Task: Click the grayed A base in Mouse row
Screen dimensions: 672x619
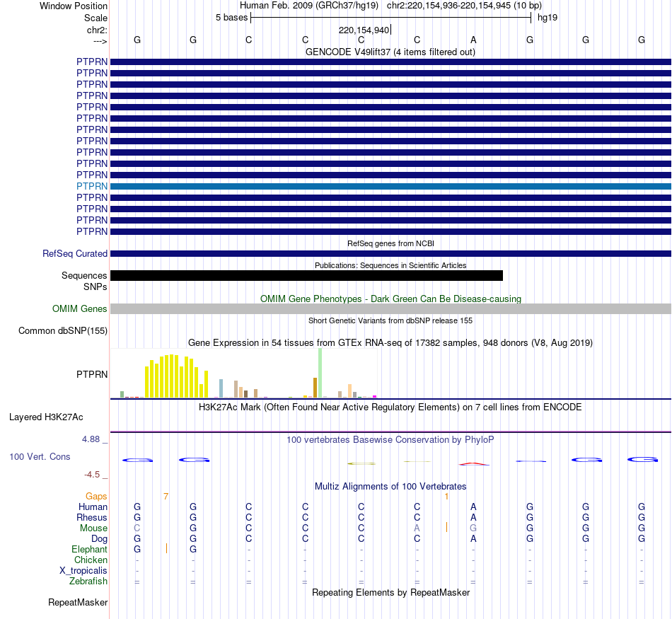Action: click(417, 528)
